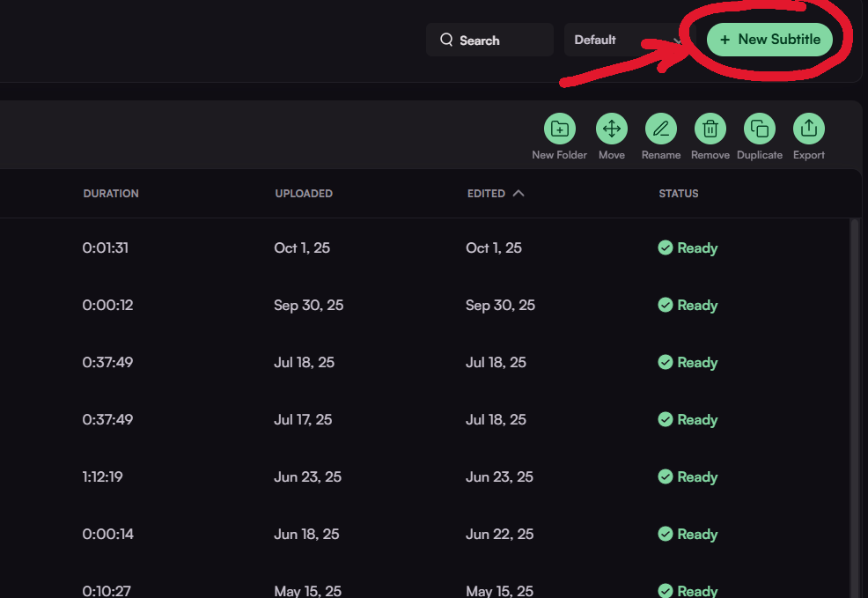Open the Default dropdown
This screenshot has height=598, width=868.
625,40
